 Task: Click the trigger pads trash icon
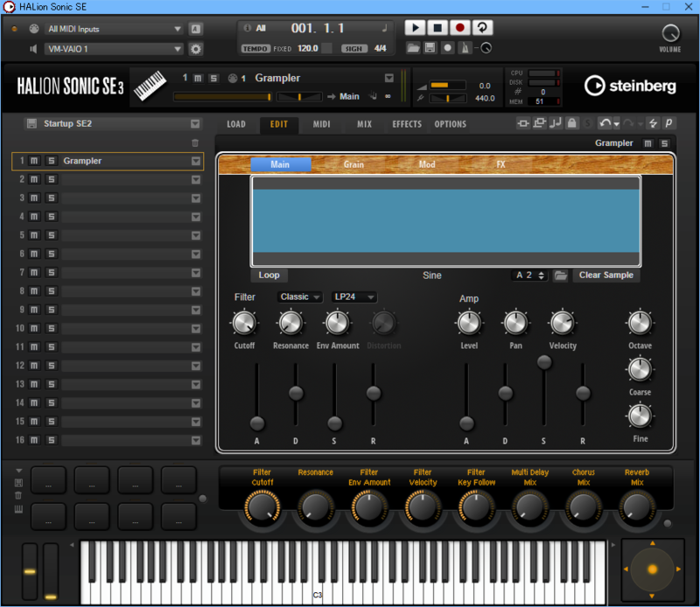pos(18,495)
